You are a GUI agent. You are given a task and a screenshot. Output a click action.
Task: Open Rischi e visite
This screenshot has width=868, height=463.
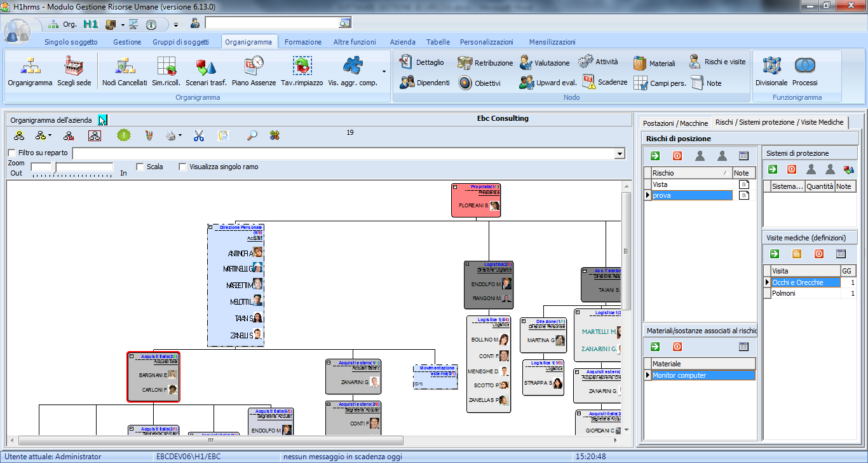click(x=717, y=62)
